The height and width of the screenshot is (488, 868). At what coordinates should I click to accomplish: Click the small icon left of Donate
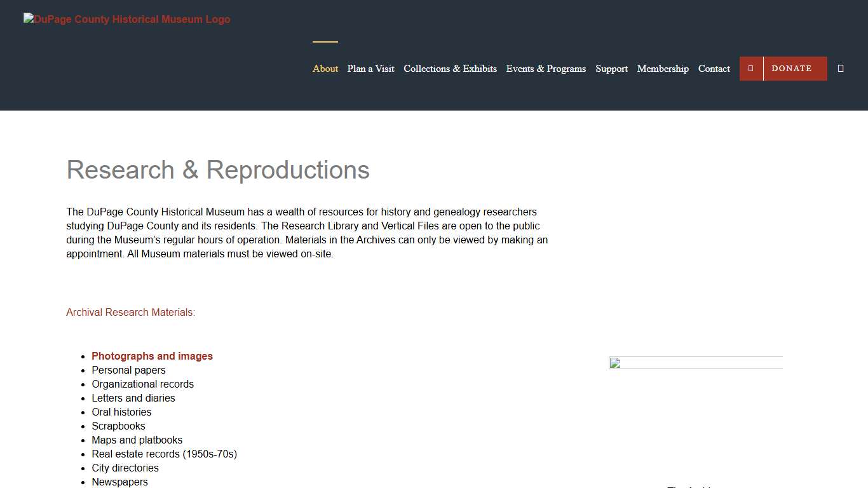coord(750,69)
